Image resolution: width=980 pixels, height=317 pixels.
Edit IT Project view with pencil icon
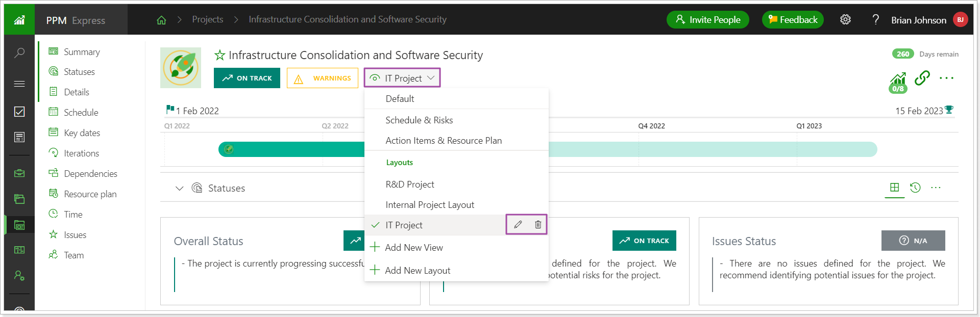tap(518, 224)
